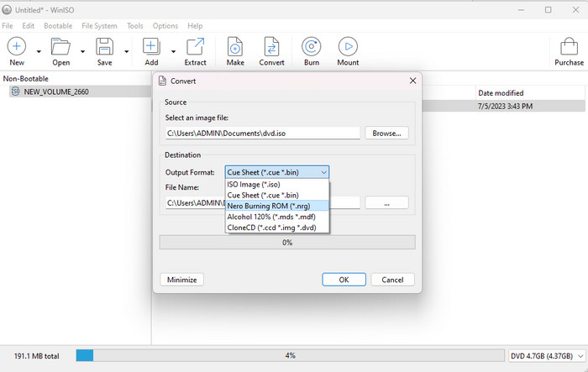Click the 7/5/2023 3:43 PM date cell
The width and height of the screenshot is (588, 372).
click(x=505, y=106)
